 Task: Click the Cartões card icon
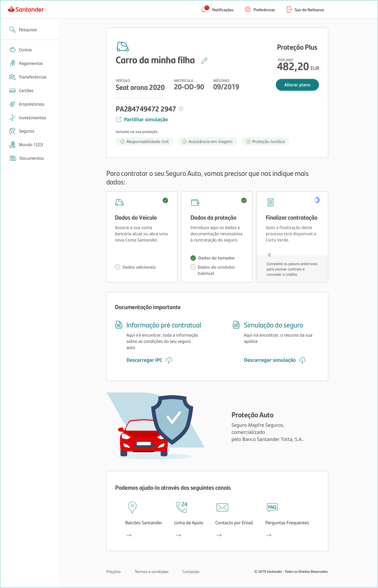coord(12,91)
